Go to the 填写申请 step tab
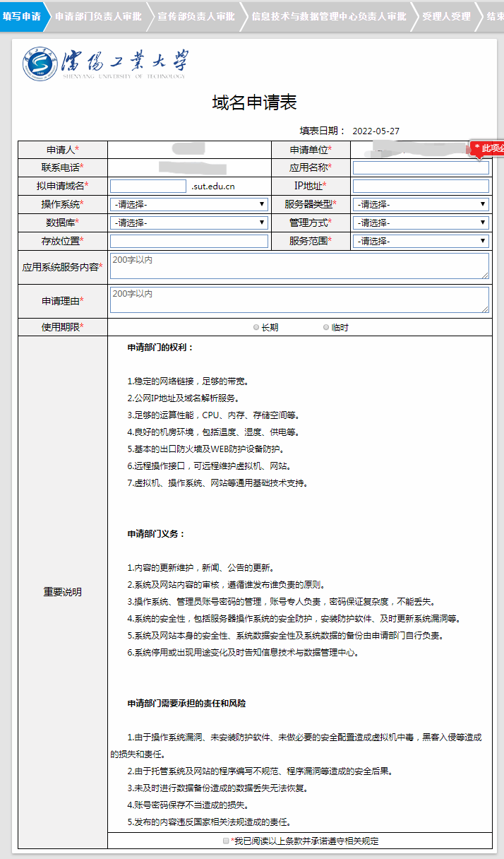Image resolution: width=504 pixels, height=859 pixels. (x=21, y=16)
